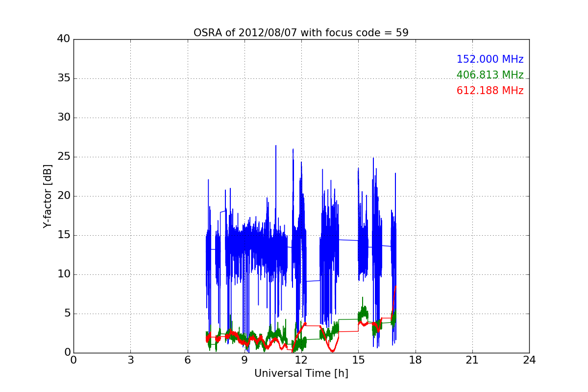Click the y-axis tick label 20
The width and height of the screenshot is (588, 392).
[x=63, y=196]
